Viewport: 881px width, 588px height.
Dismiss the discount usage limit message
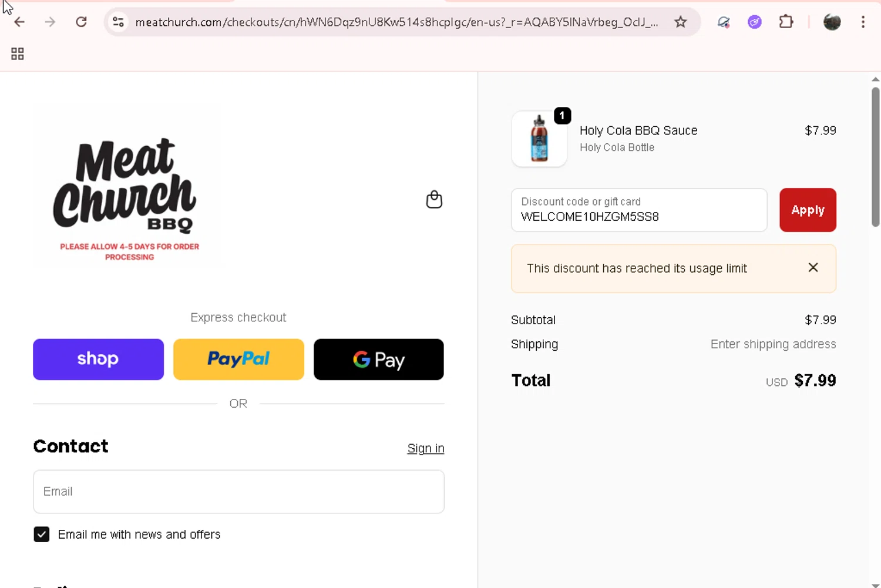(813, 268)
